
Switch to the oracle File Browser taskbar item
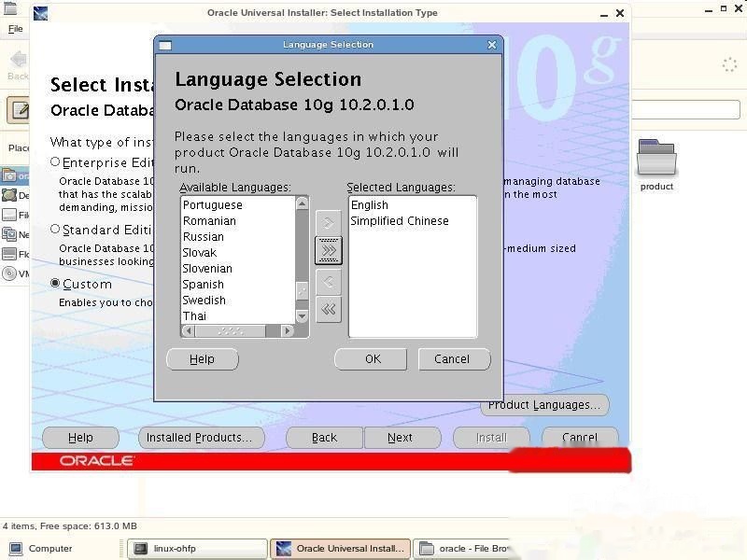click(461, 549)
